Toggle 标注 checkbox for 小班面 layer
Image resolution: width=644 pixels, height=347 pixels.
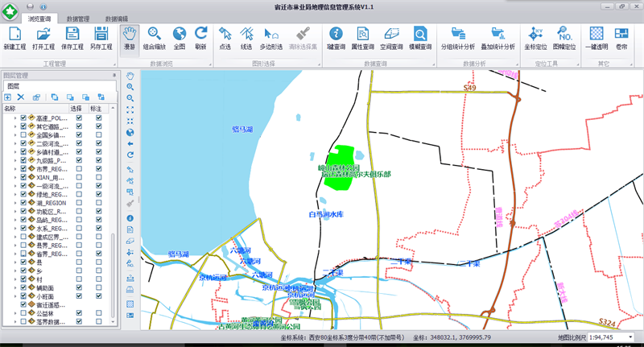click(98, 296)
